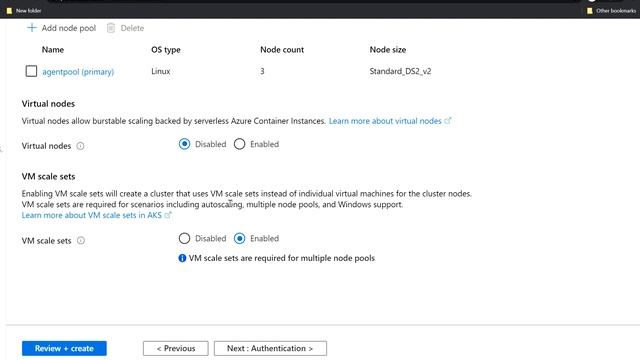Select Disabled for Virtual nodes
Screen dimensions: 640x360
click(x=184, y=144)
